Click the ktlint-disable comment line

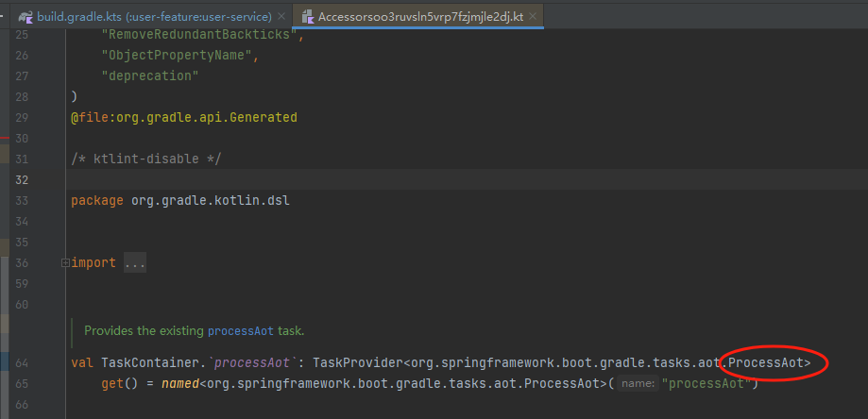(x=146, y=159)
